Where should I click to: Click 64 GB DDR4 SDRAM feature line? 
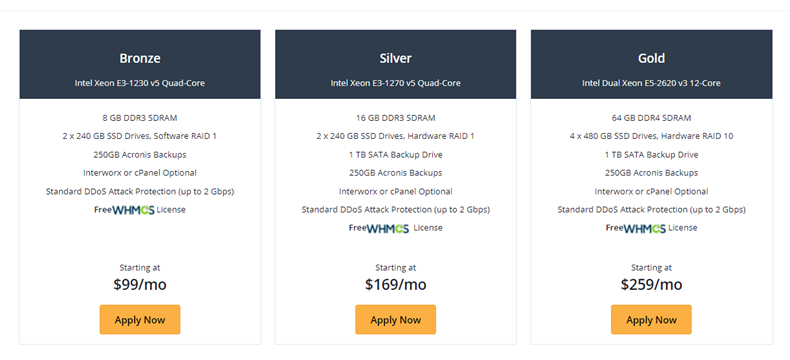click(651, 118)
